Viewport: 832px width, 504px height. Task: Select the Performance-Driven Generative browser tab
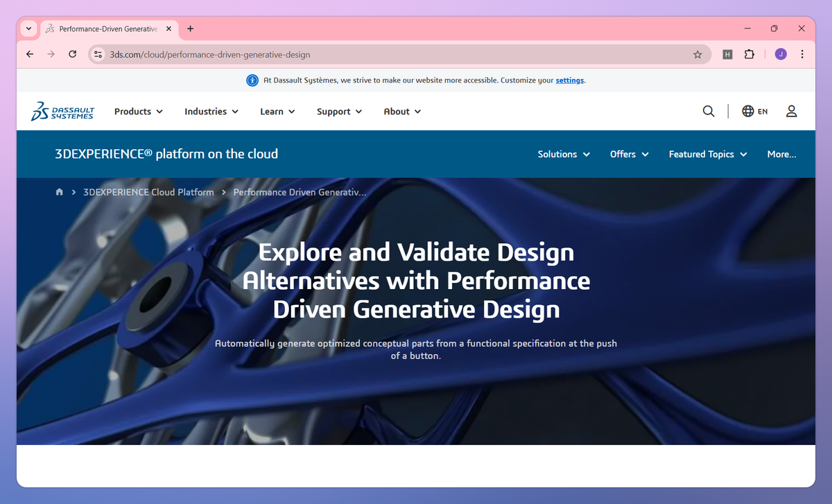tap(109, 29)
